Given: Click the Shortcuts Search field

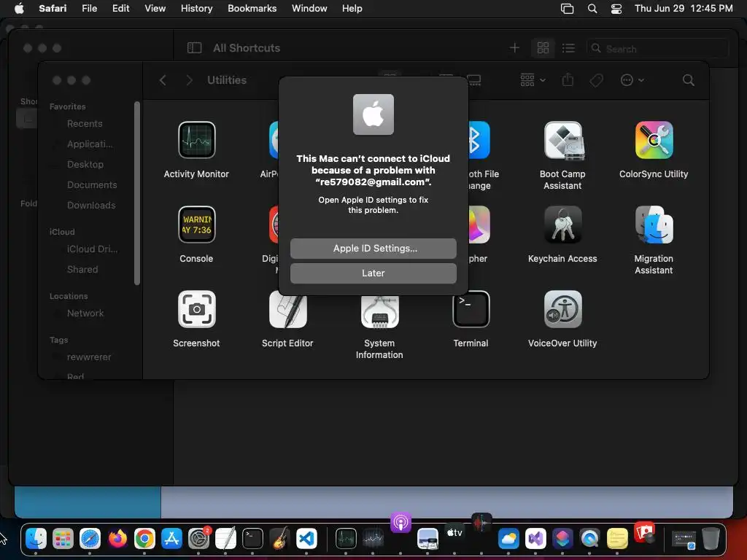Looking at the screenshot, I should (657, 48).
